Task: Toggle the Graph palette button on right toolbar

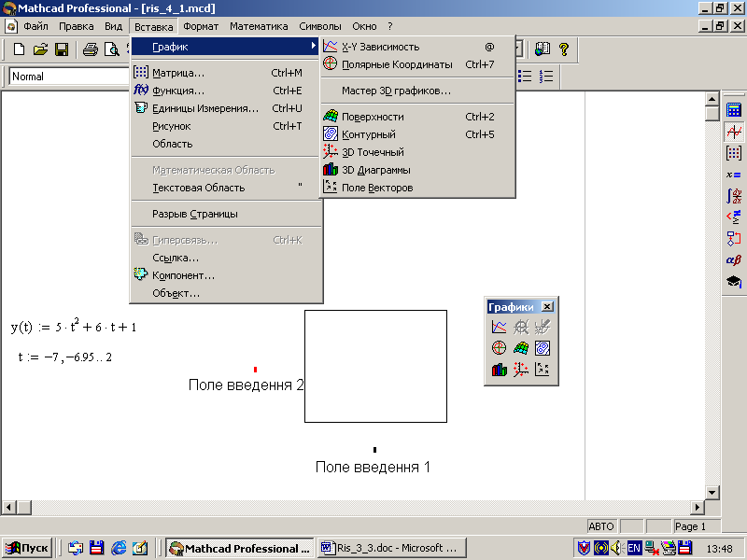Action: 734,132
